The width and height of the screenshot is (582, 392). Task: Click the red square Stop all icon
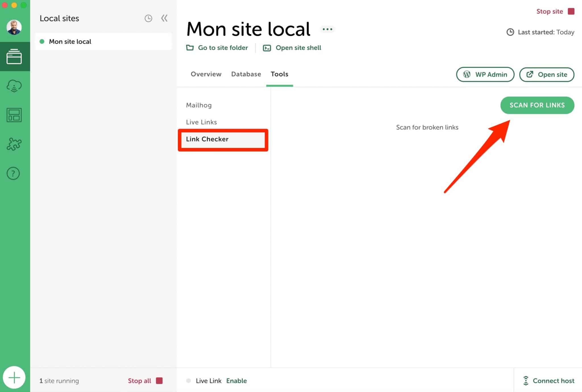[x=159, y=381]
